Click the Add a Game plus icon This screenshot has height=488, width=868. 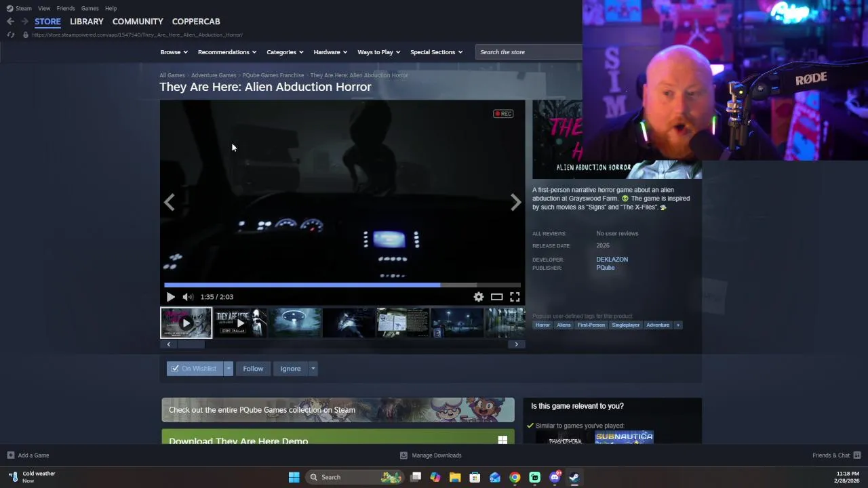coord(10,455)
